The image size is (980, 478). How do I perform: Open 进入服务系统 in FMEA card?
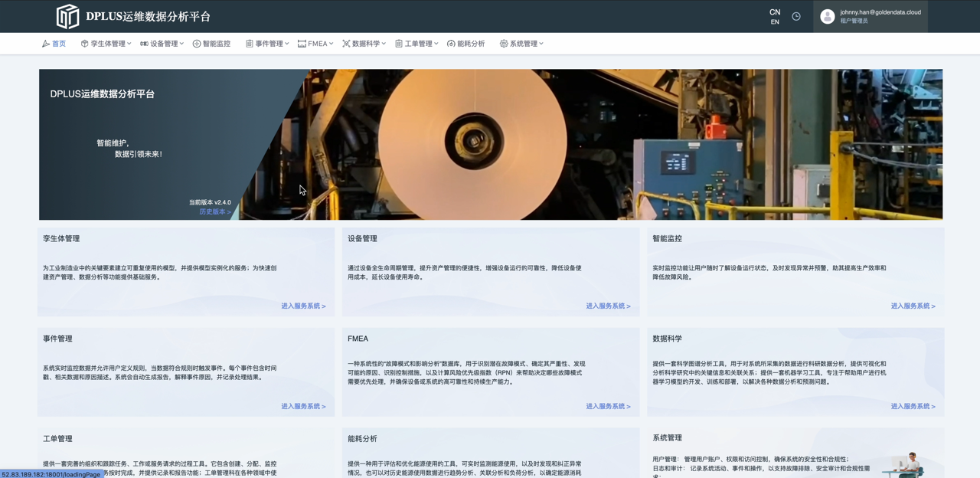pyautogui.click(x=608, y=407)
